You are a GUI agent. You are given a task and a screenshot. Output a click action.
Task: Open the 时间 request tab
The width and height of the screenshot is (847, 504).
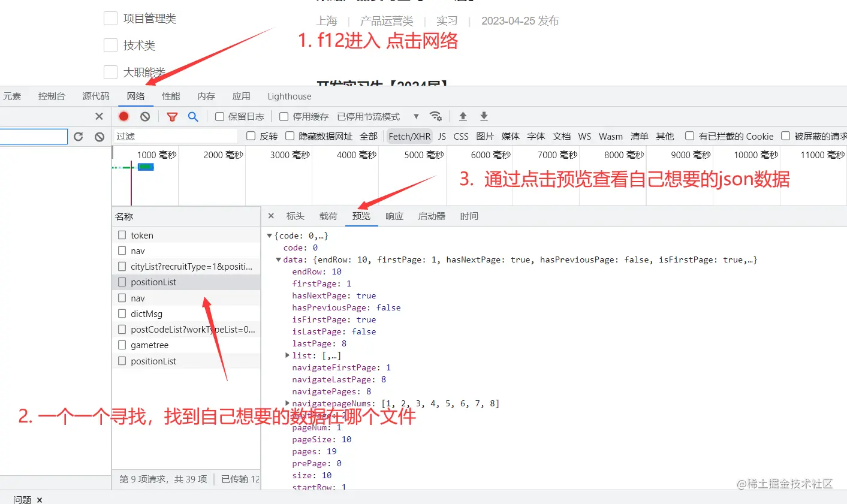tap(469, 216)
